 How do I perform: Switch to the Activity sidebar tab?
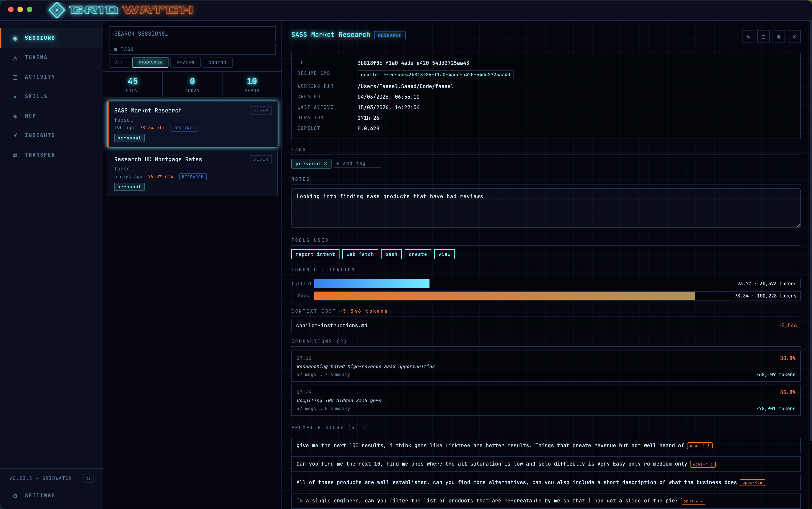pyautogui.click(x=40, y=77)
